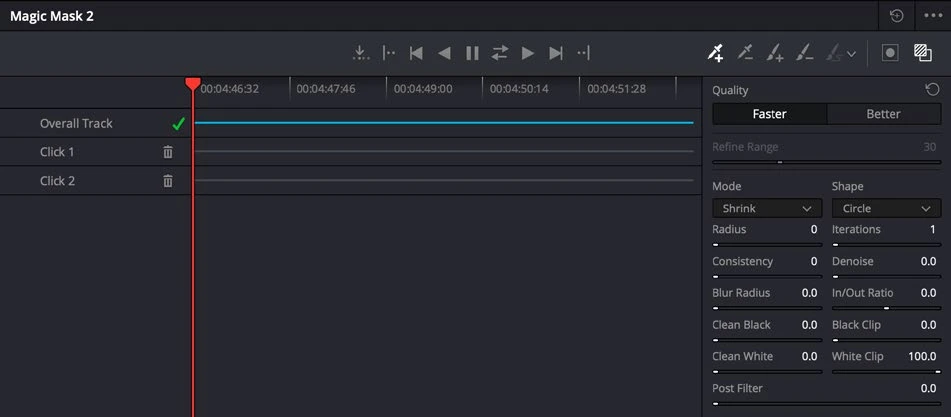
Task: Open the dropdown arrow beside the dimmed stroke tool
Action: [852, 54]
